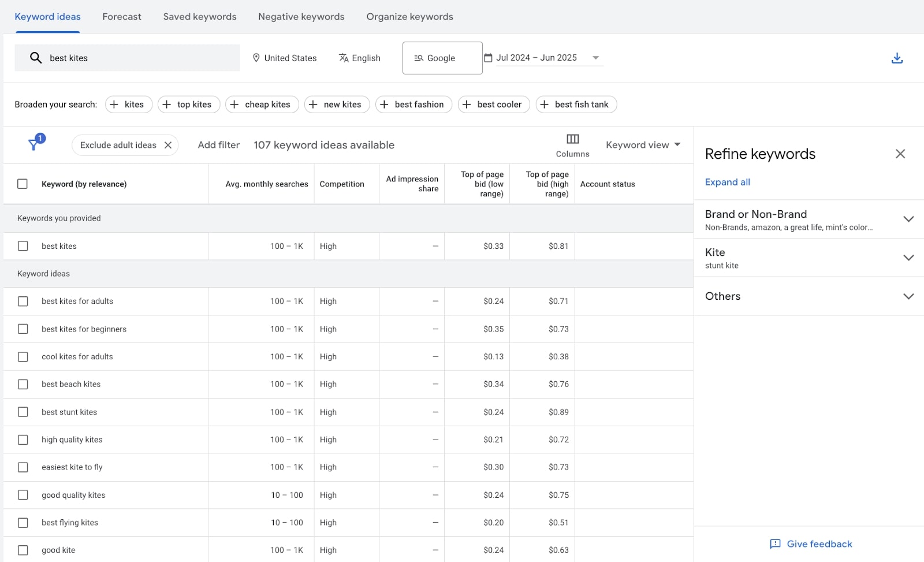Add 'top kites' to broaden the search
Screen dimensions: 924x562
point(188,105)
